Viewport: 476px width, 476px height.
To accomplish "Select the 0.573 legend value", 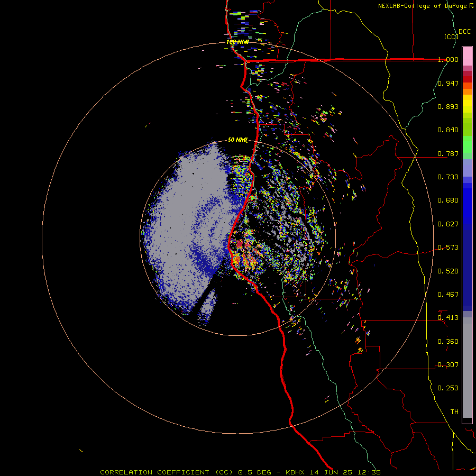I will click(448, 248).
